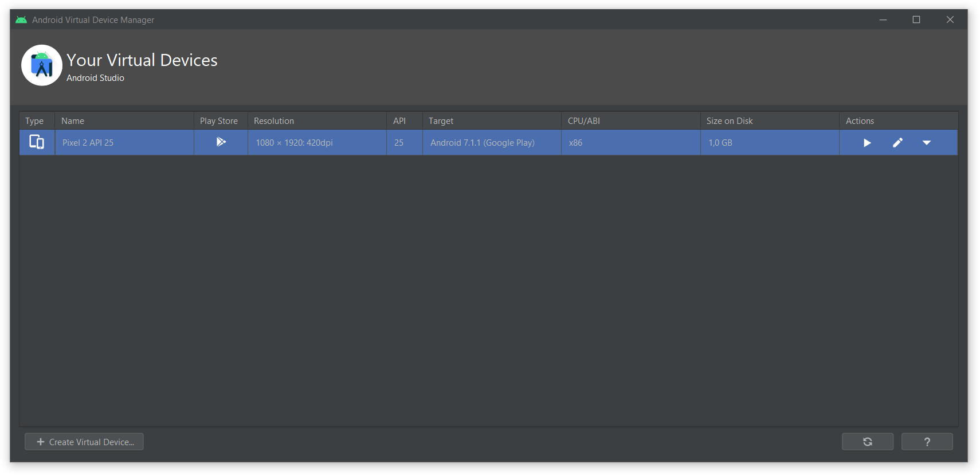Open more actions dropdown arrow for Pixel 2
The width and height of the screenshot is (980, 475).
[927, 143]
